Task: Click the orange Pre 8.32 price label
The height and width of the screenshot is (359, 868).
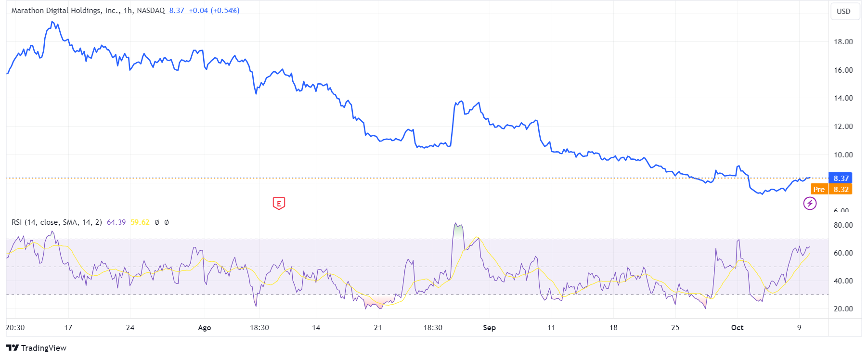Action: pos(831,189)
